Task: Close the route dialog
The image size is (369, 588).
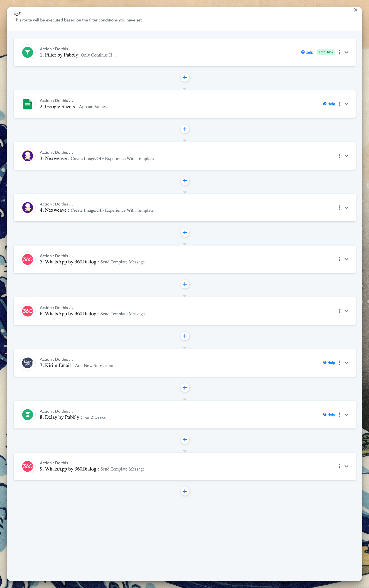Action: [x=356, y=10]
